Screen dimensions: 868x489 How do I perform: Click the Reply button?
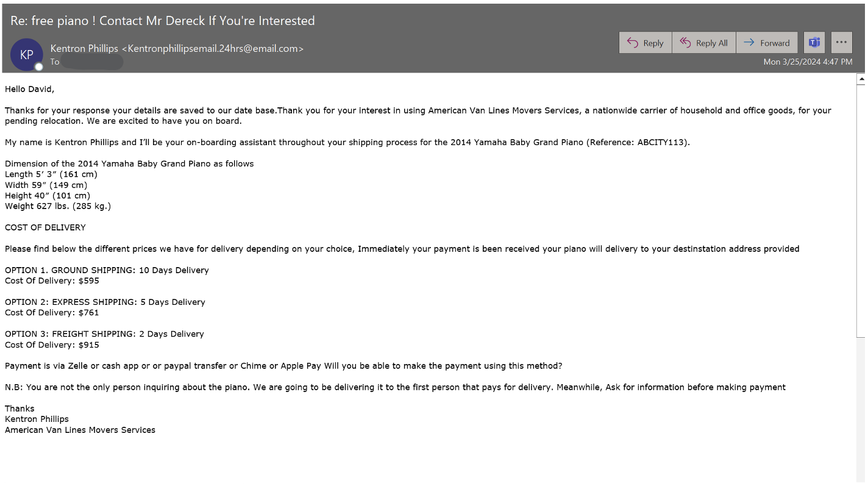click(x=646, y=43)
